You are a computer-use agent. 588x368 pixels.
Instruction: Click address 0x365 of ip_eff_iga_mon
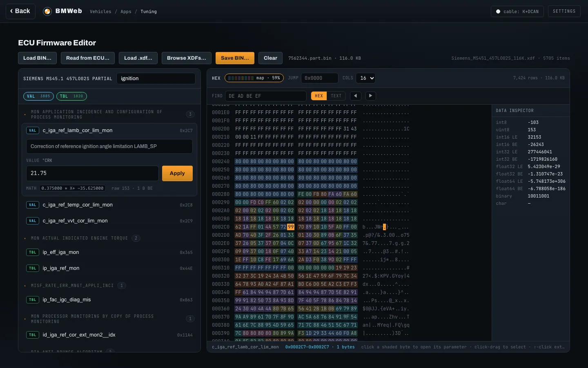coord(186,252)
